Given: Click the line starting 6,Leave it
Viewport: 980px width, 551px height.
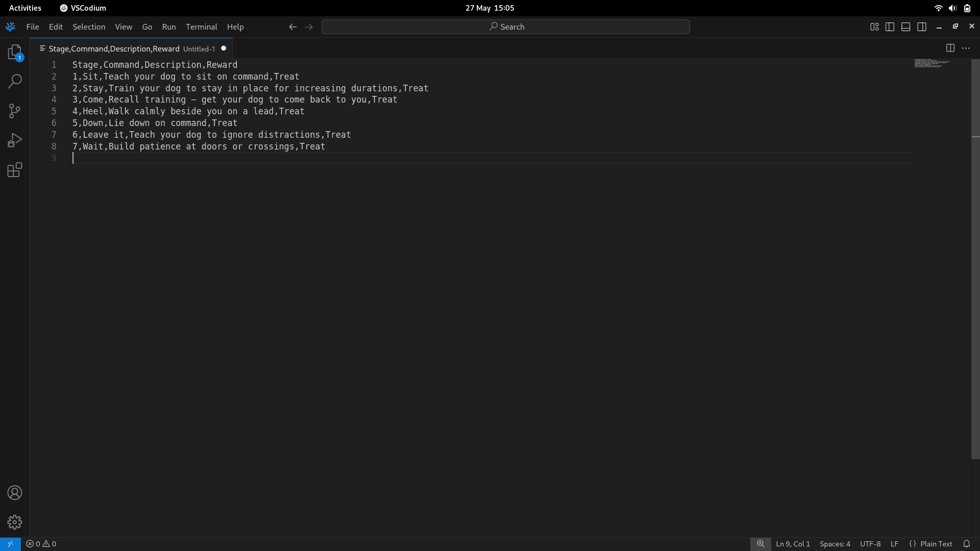Looking at the screenshot, I should (211, 135).
